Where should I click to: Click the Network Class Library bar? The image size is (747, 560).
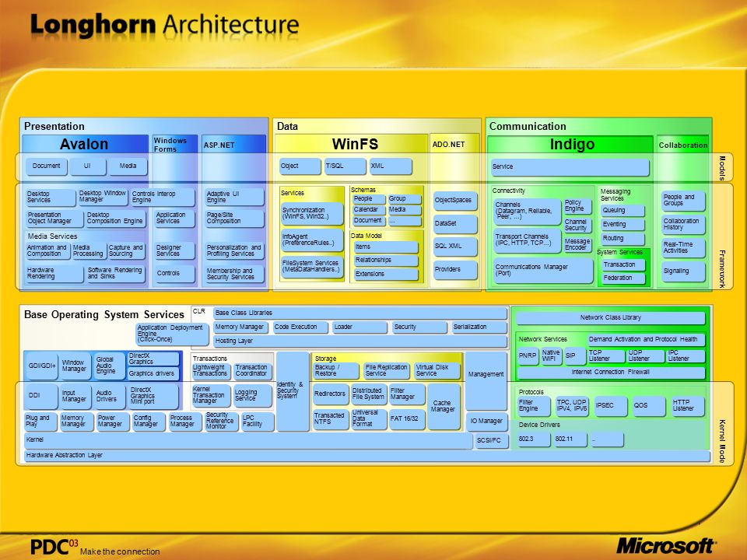610,318
